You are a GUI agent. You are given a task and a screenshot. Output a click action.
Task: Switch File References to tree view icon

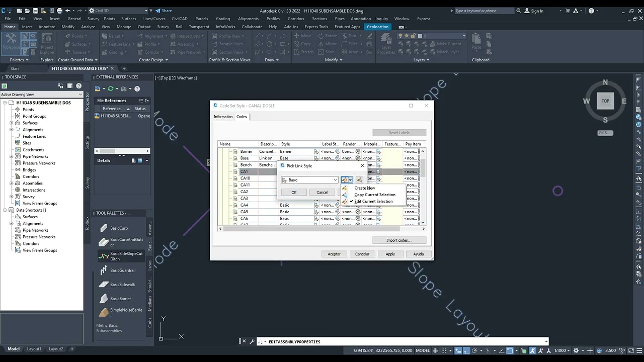pyautogui.click(x=147, y=101)
